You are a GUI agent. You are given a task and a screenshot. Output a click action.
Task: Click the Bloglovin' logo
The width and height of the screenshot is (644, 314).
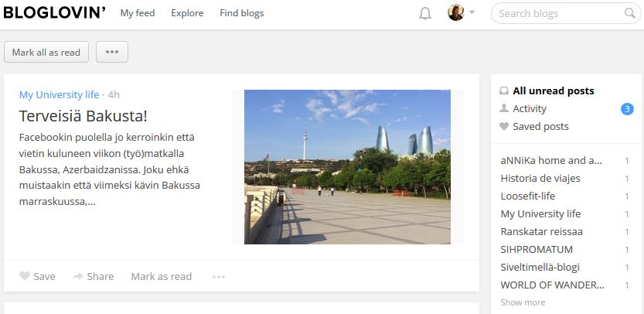coord(54,12)
